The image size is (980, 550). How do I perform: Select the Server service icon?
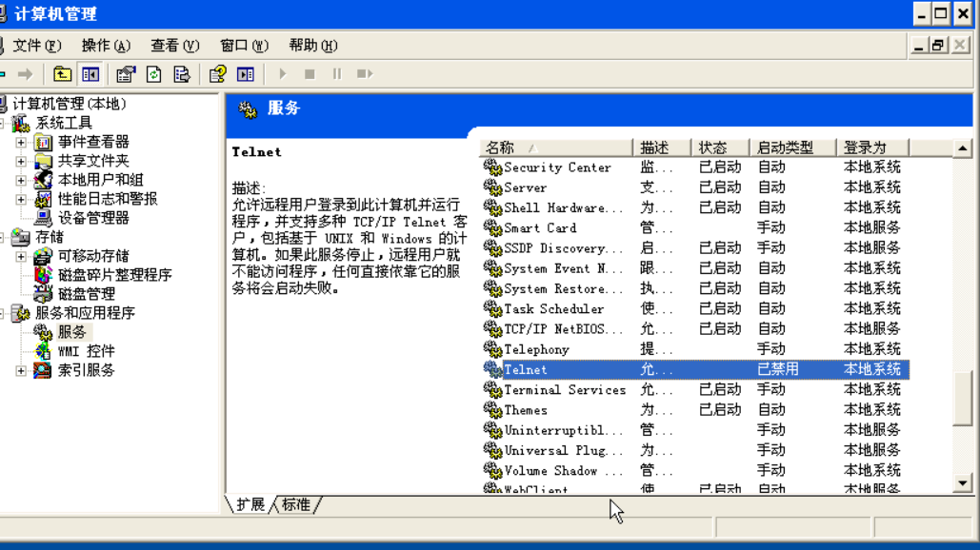point(492,187)
